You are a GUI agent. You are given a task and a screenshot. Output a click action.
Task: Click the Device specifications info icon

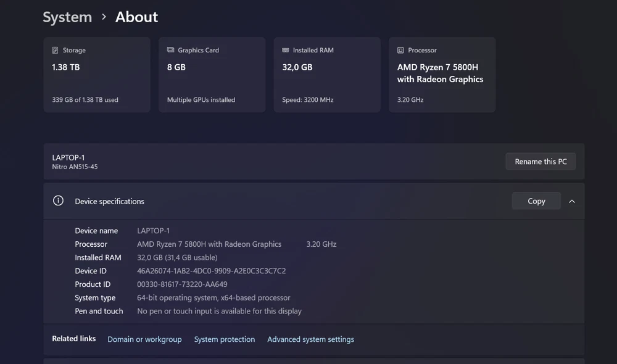(58, 201)
